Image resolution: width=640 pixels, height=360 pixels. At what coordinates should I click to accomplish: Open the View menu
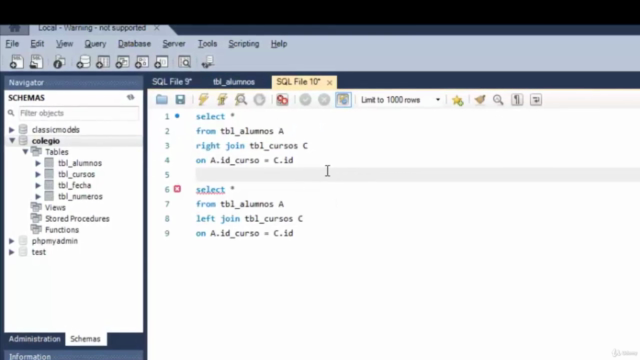(x=64, y=44)
